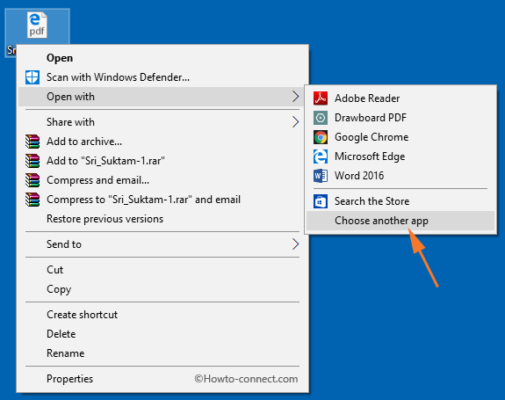
Task: Expand the Share with submenu arrow
Action: (x=295, y=122)
